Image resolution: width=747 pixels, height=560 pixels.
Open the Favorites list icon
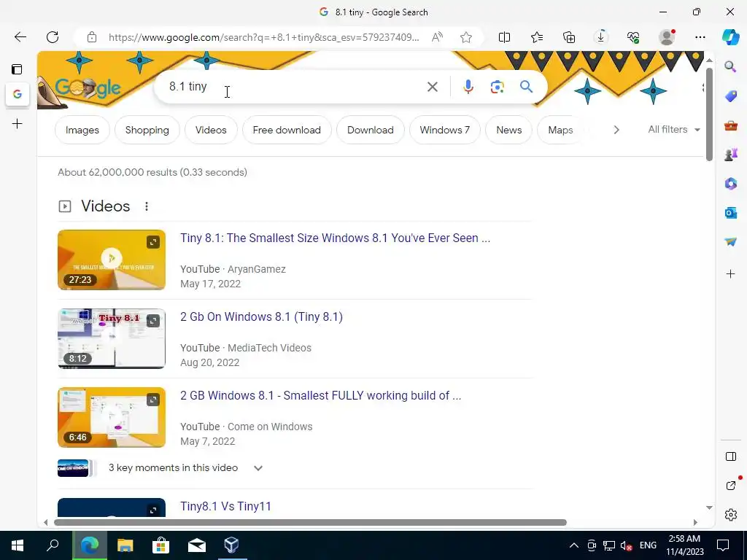[536, 37]
